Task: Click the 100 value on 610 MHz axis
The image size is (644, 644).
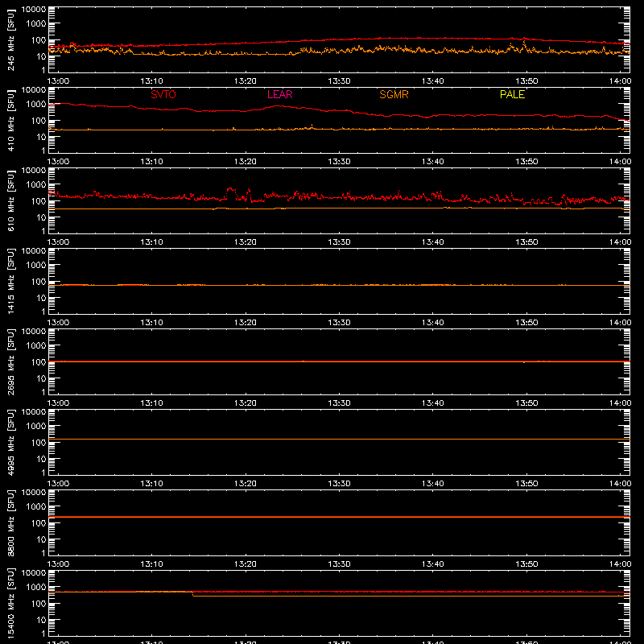Action: point(39,201)
